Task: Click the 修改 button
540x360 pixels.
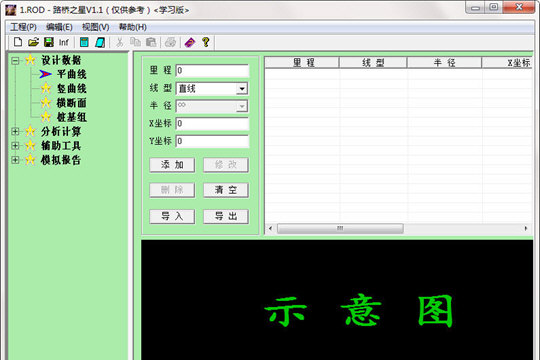Action: pos(226,165)
